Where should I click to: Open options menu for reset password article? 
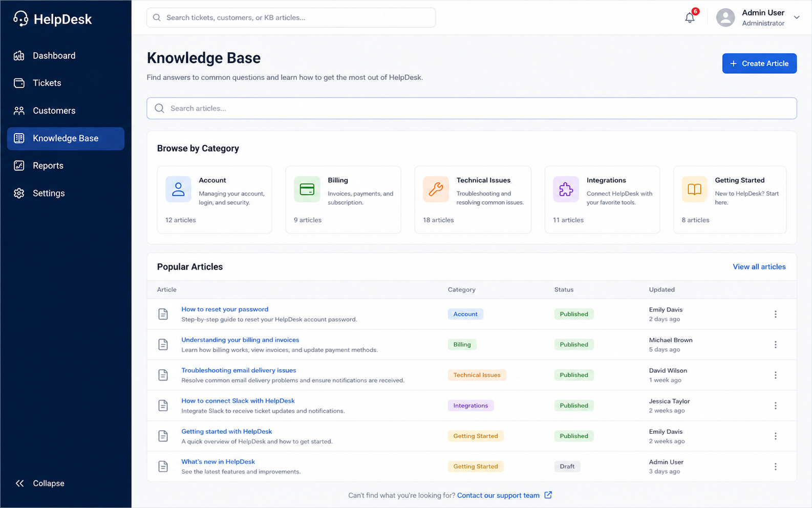[775, 314]
